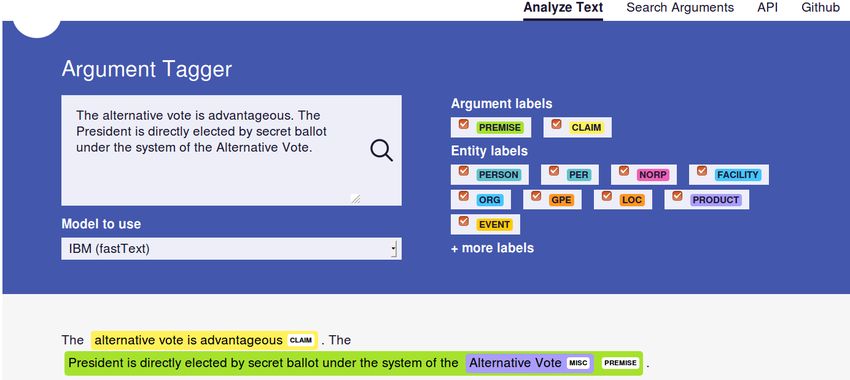This screenshot has width=850, height=380.
Task: Click the white circular logo at top left
Action: pos(37,27)
